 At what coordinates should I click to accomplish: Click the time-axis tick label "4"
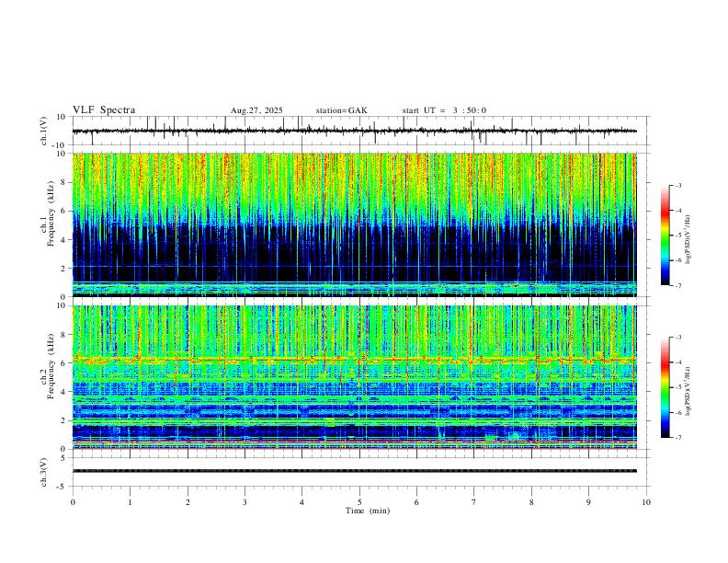(x=301, y=502)
